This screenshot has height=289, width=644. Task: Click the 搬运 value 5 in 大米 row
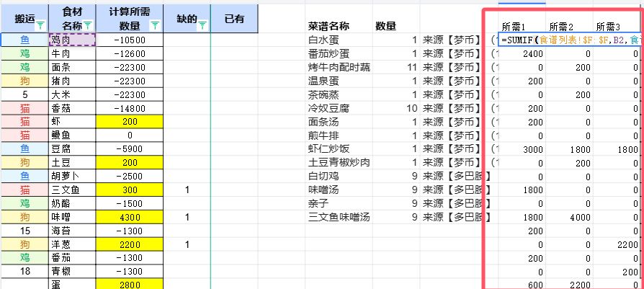click(x=24, y=94)
